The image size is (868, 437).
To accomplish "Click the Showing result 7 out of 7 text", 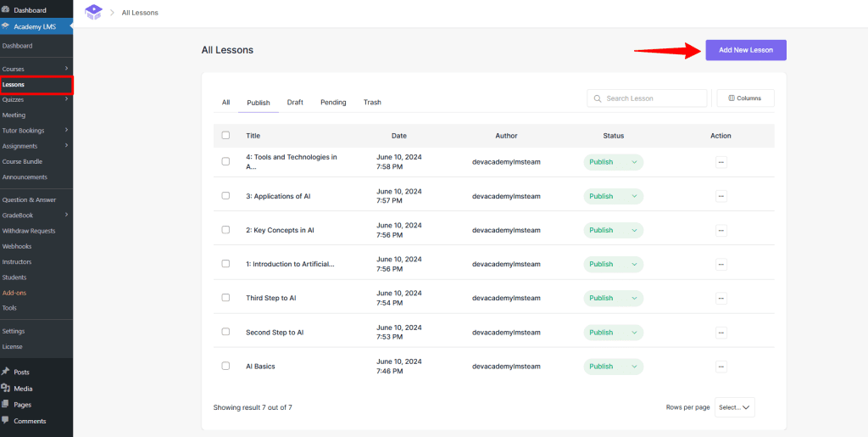I will [253, 407].
